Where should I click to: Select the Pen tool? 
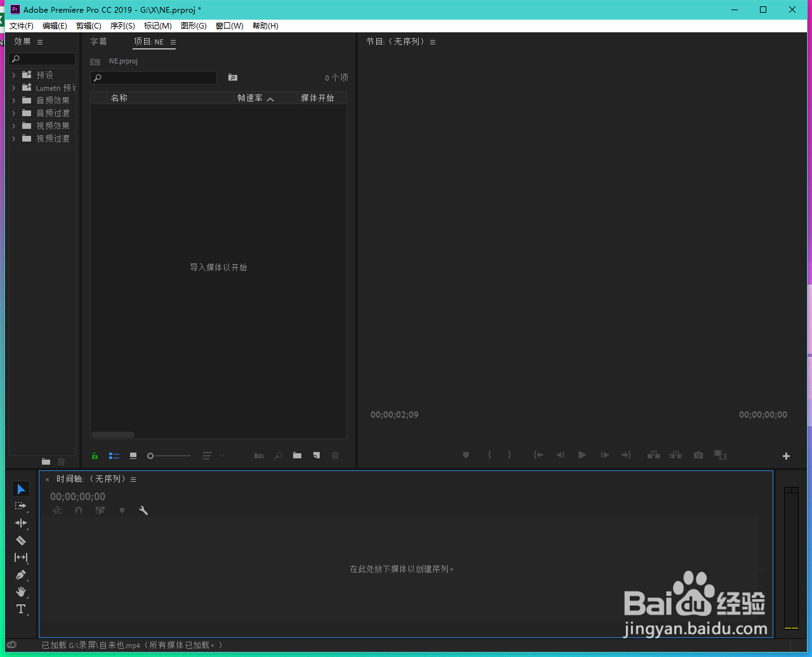tap(21, 574)
